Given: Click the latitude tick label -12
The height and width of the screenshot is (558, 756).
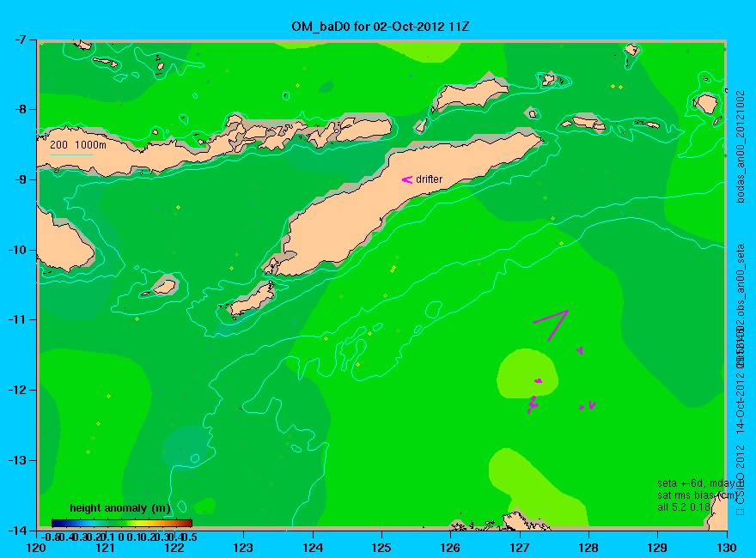Looking at the screenshot, I should pyautogui.click(x=19, y=390).
